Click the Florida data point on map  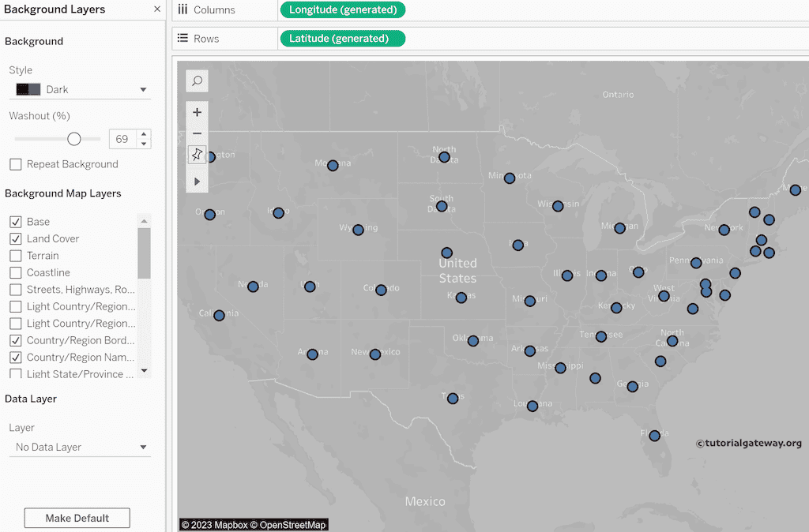654,436
